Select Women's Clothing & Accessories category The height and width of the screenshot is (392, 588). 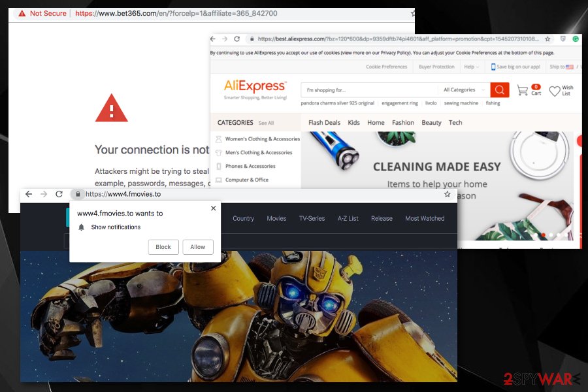[x=257, y=139]
